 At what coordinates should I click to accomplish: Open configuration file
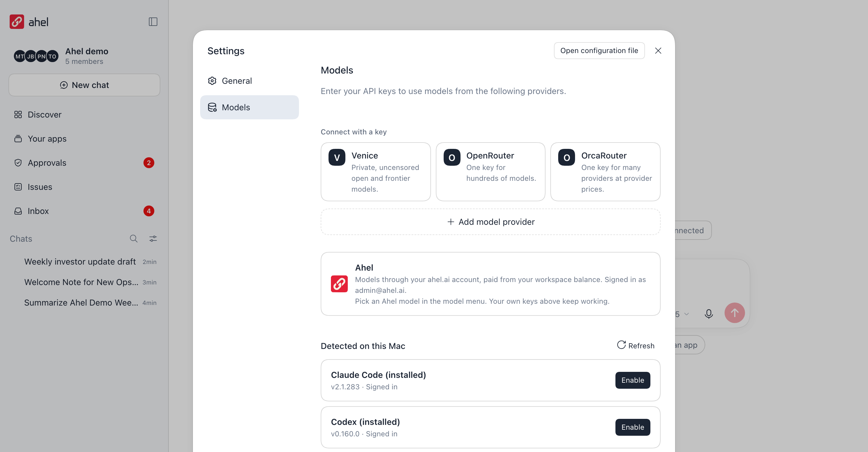click(x=599, y=51)
